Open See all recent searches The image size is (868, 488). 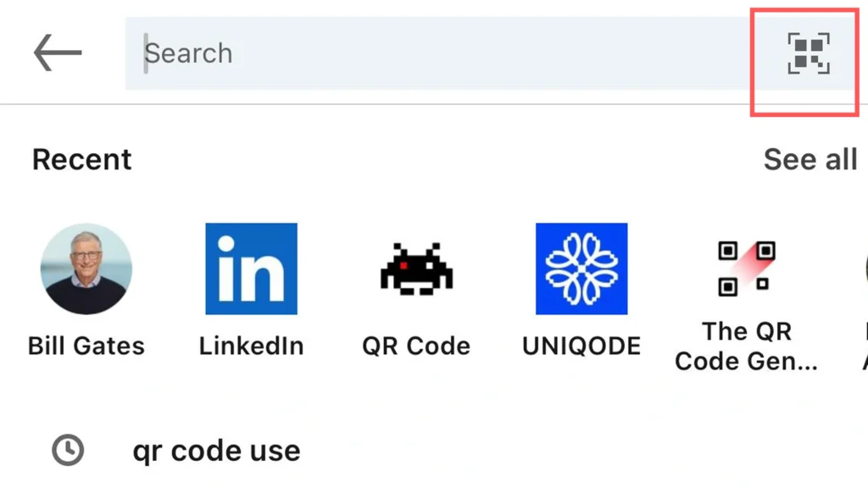point(810,159)
